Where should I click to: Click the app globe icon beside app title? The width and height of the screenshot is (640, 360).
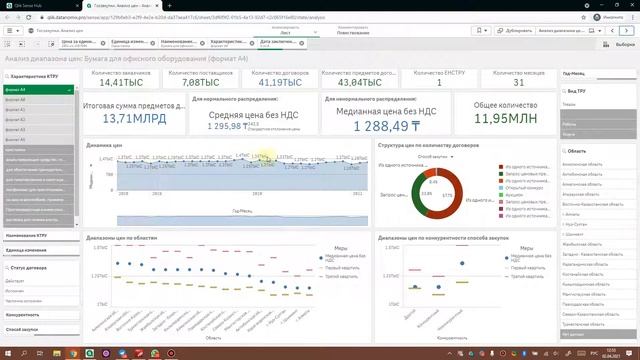coord(31,31)
